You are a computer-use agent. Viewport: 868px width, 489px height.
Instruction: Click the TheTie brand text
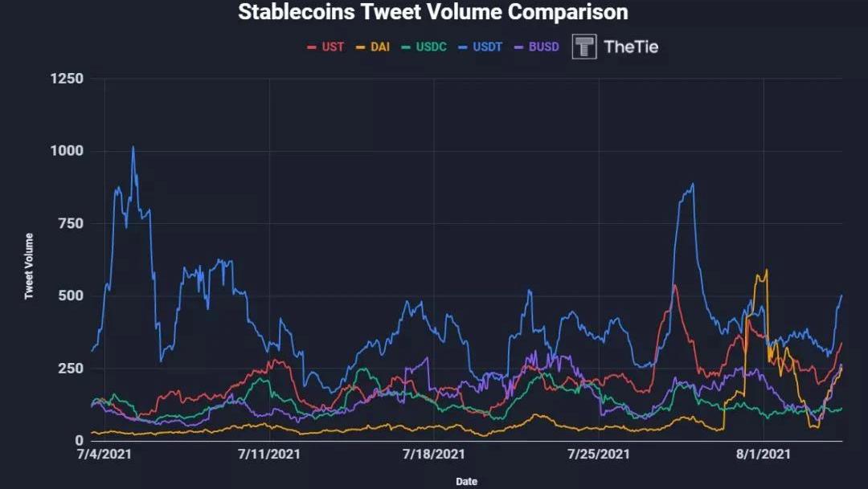(x=631, y=47)
